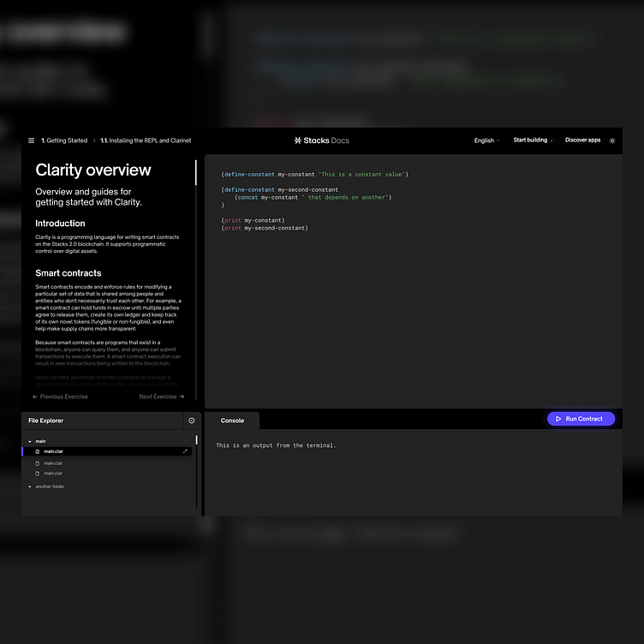Go to Next Exercise
Viewport: 644px width, 644px height.
[161, 397]
